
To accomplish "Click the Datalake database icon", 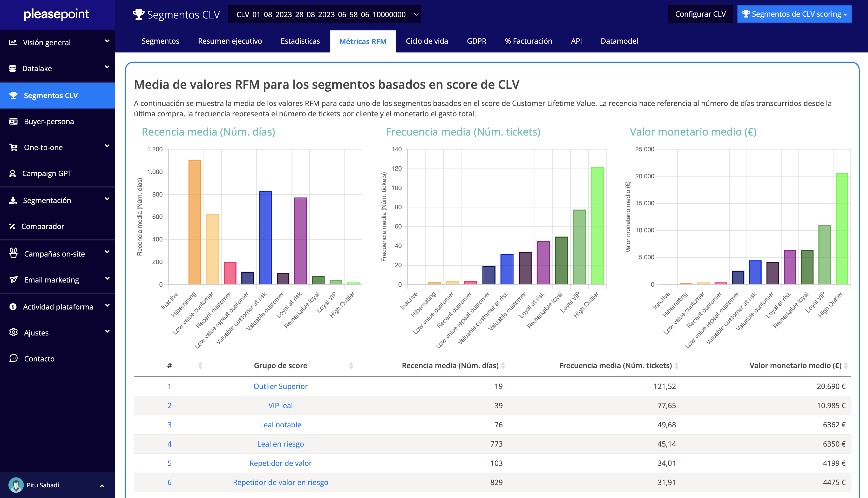I will pos(13,68).
